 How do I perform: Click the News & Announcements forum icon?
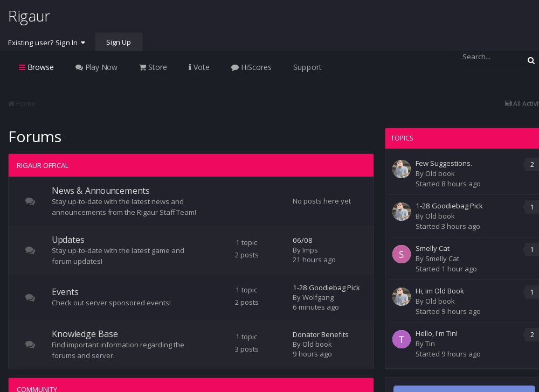click(x=30, y=201)
